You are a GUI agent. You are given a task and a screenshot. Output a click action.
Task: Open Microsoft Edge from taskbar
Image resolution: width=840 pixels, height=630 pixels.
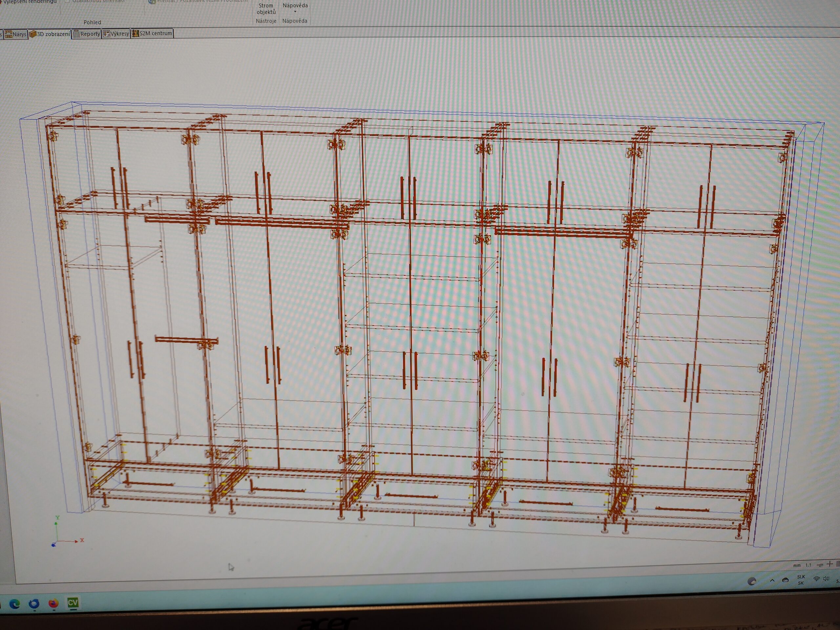[14, 604]
